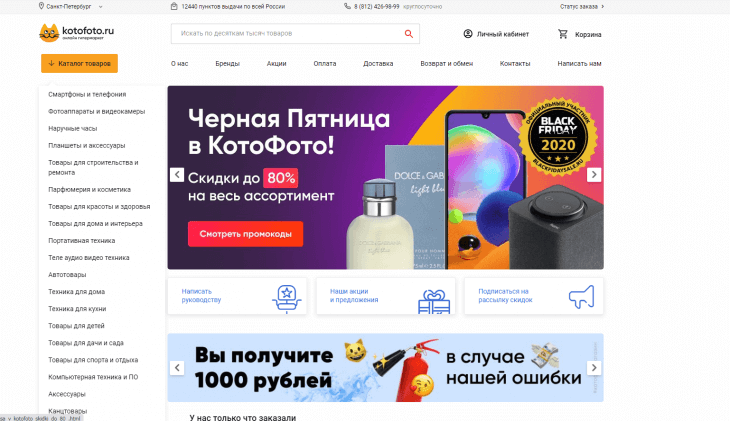Image resolution: width=730 pixels, height=421 pixels.
Task: Click the red search magnifier icon
Action: 409,34
